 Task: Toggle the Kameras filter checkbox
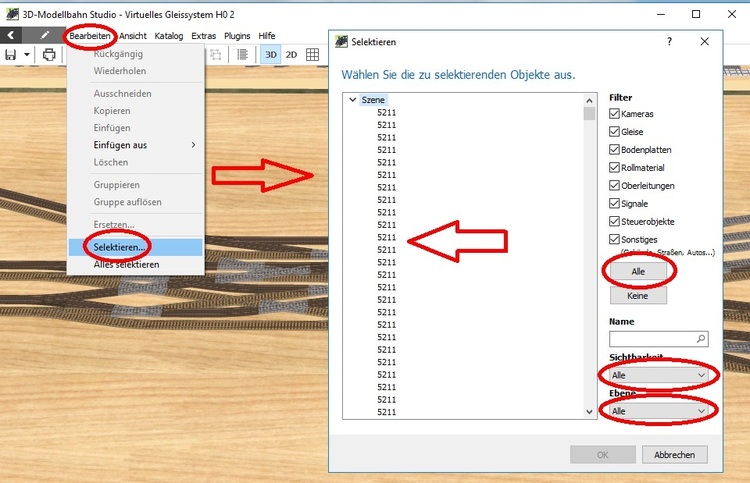615,114
